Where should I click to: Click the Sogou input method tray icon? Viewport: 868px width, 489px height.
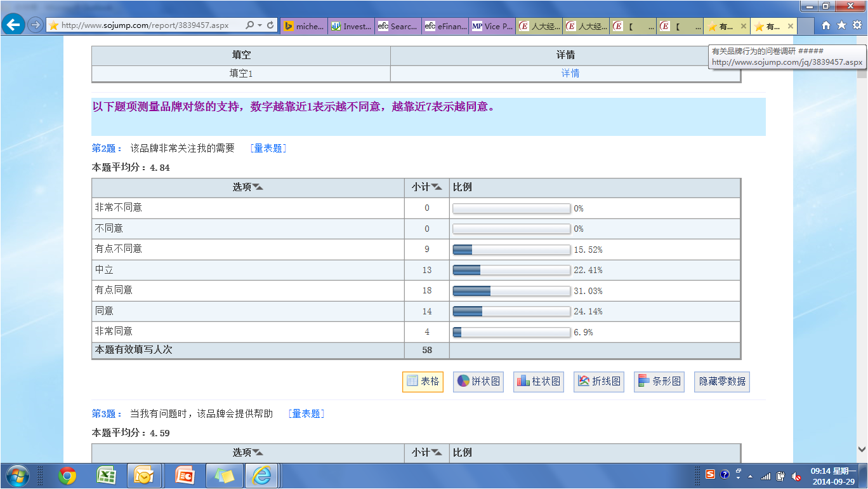point(711,474)
